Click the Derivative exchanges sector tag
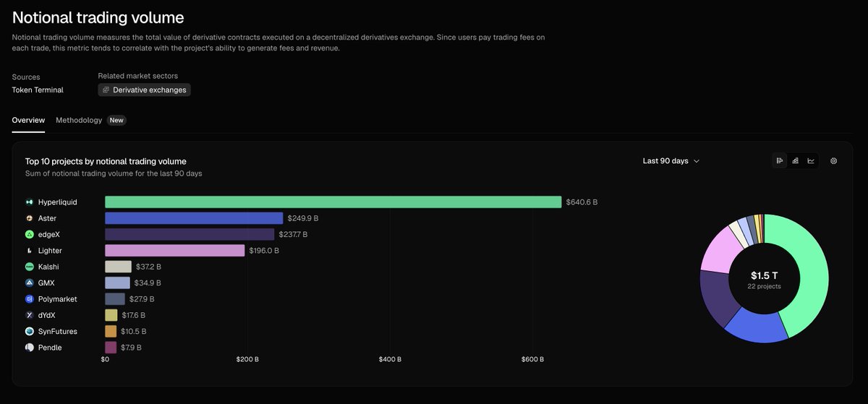868x404 pixels. (x=144, y=90)
